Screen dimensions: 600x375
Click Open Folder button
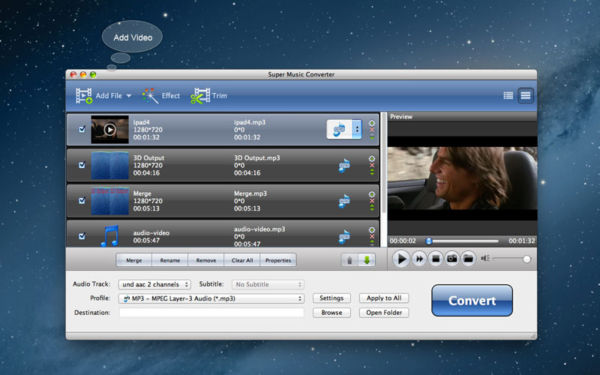point(384,313)
